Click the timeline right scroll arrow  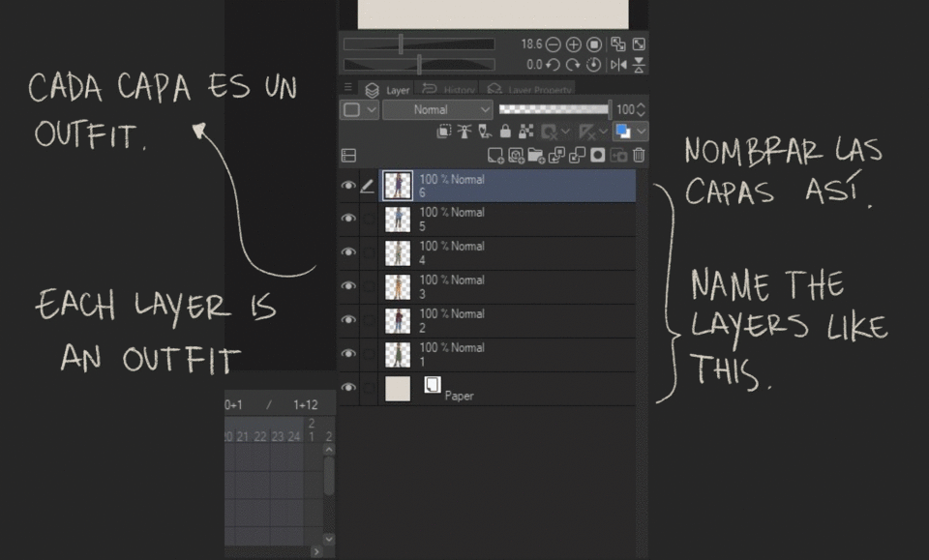click(316, 551)
